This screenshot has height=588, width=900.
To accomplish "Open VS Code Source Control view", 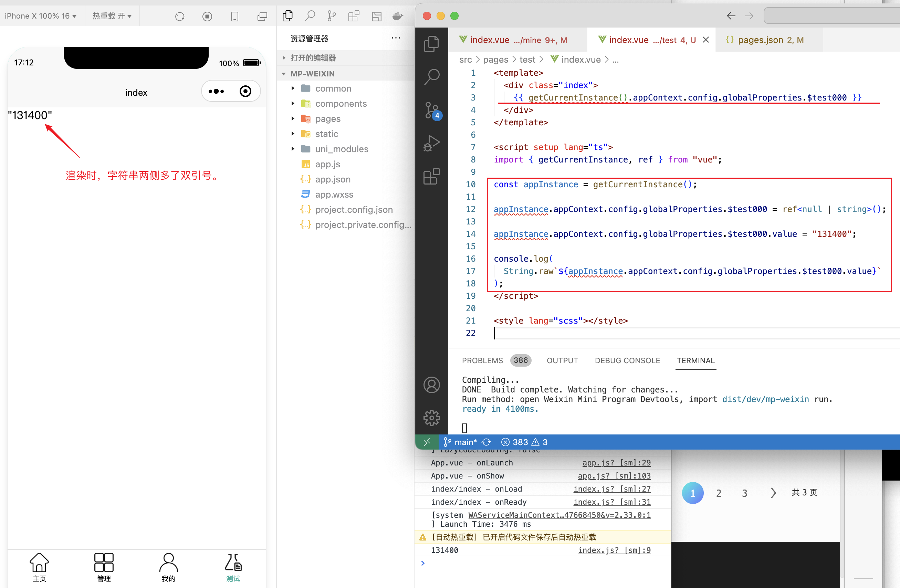I will pos(431,110).
